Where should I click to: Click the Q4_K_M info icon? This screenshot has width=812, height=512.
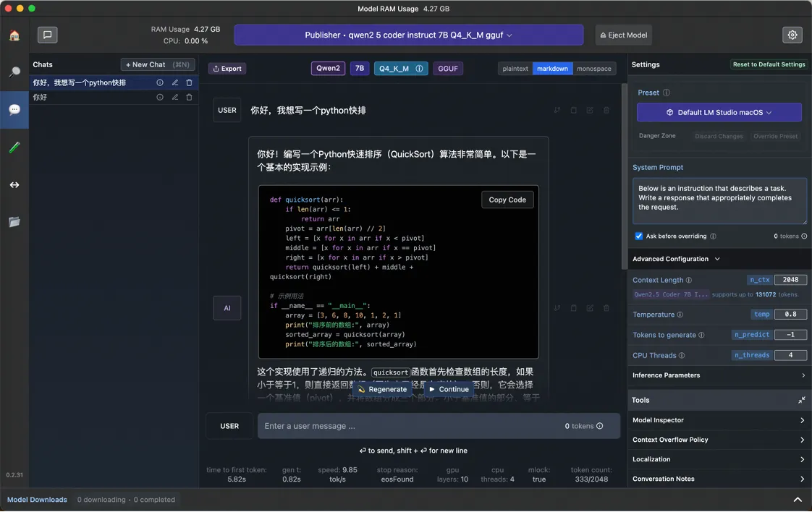(420, 68)
